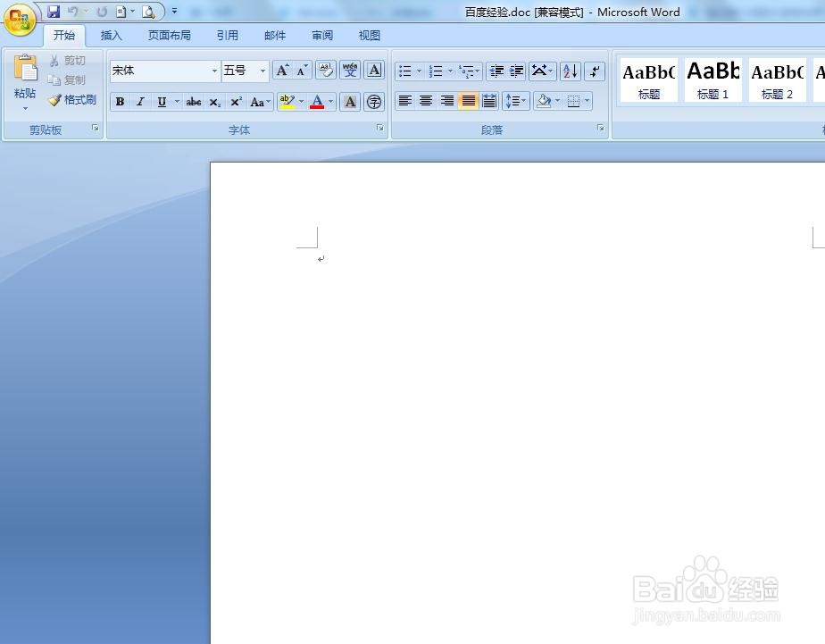Screen dimensions: 825x644
Task: Open font color dropdown arrow
Action: (x=331, y=102)
